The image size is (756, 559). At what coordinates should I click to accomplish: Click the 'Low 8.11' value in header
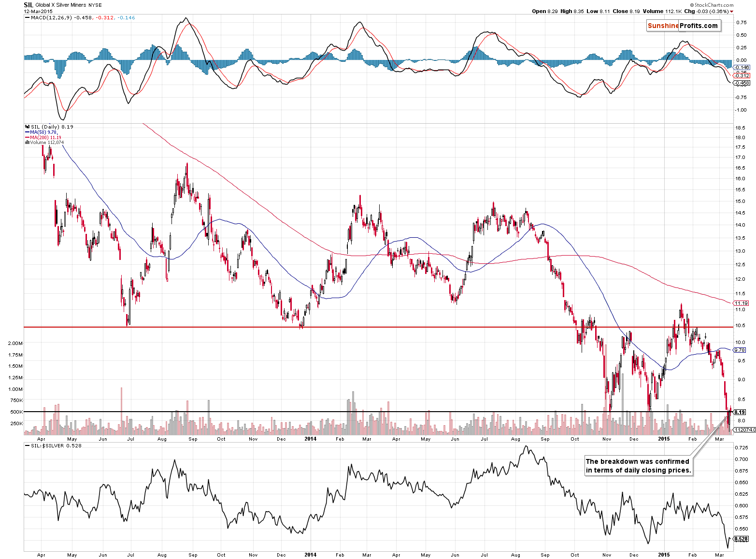(x=598, y=11)
